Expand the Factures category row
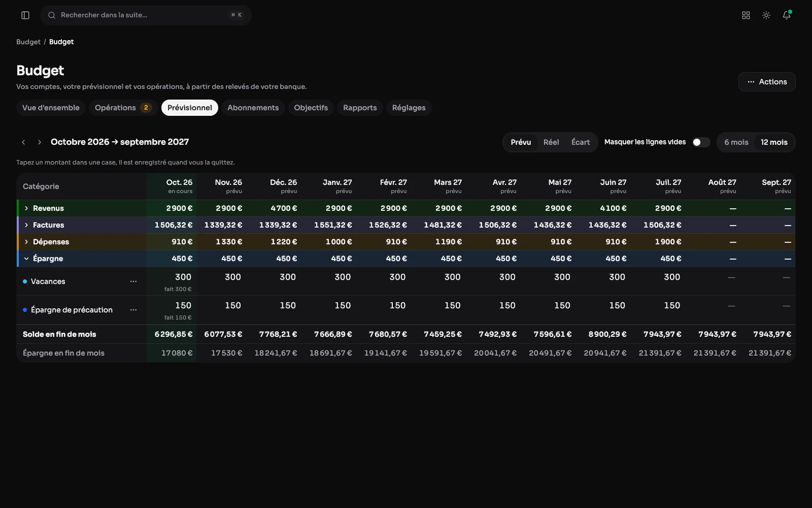 pos(26,225)
